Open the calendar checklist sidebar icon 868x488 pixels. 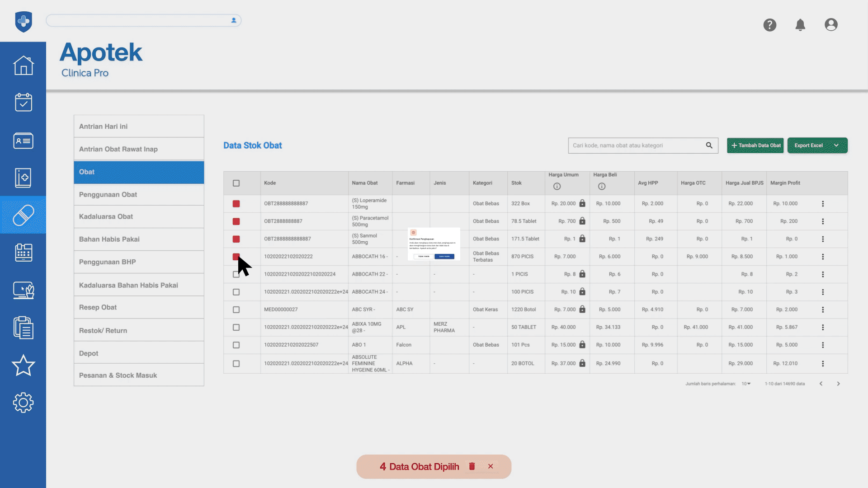tap(23, 103)
